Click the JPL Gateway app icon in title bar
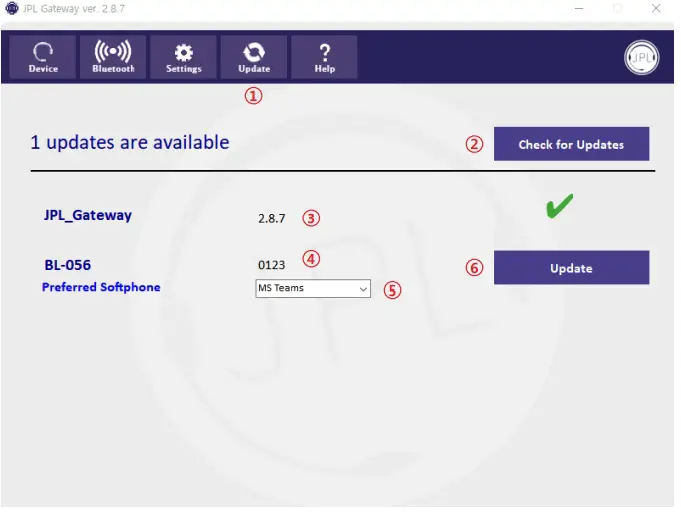This screenshot has width=681, height=514. point(12,8)
